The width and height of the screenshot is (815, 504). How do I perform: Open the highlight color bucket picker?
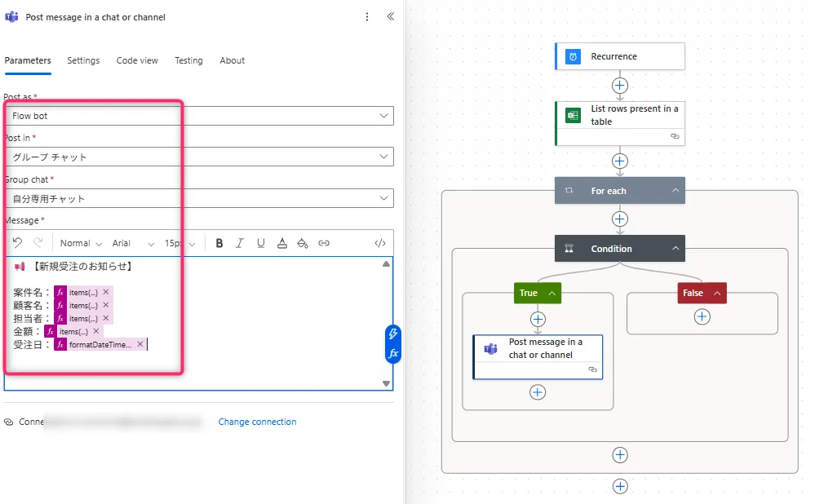pos(303,243)
